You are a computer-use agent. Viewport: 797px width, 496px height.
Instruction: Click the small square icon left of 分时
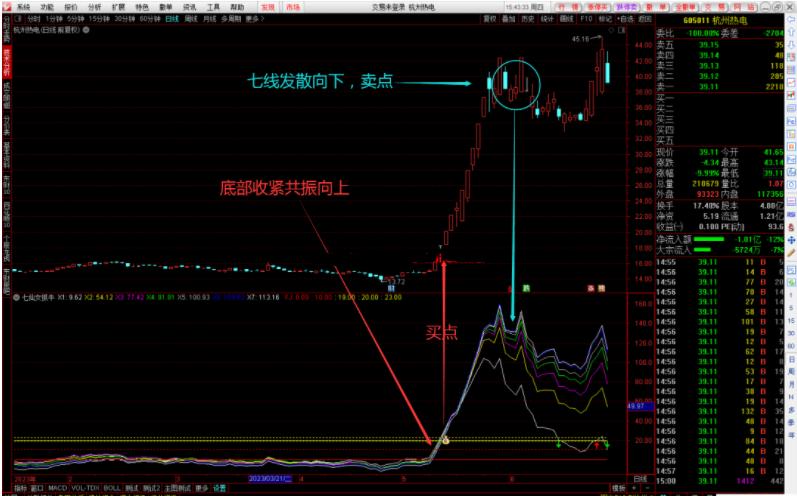(19, 19)
